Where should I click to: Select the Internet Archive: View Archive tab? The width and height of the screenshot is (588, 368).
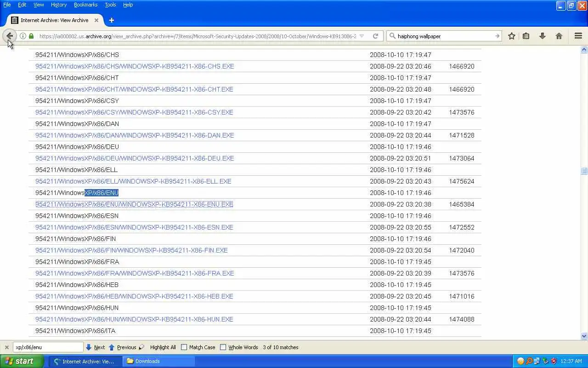(x=55, y=20)
